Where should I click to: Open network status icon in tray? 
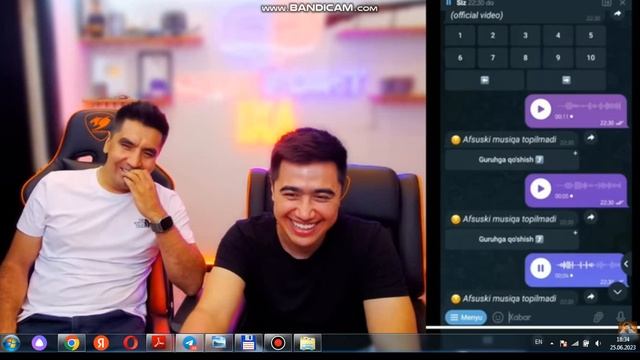coord(575,344)
